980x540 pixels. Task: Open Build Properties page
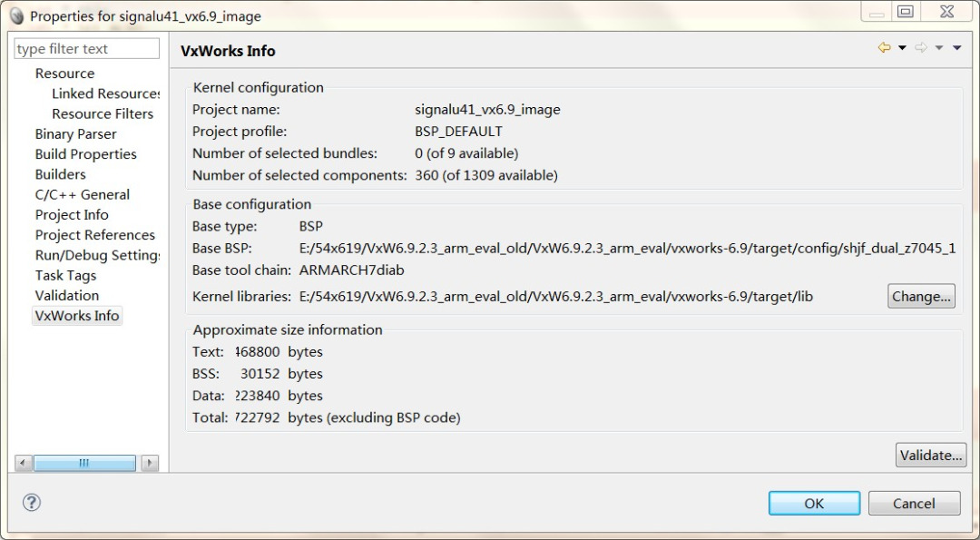click(x=85, y=154)
